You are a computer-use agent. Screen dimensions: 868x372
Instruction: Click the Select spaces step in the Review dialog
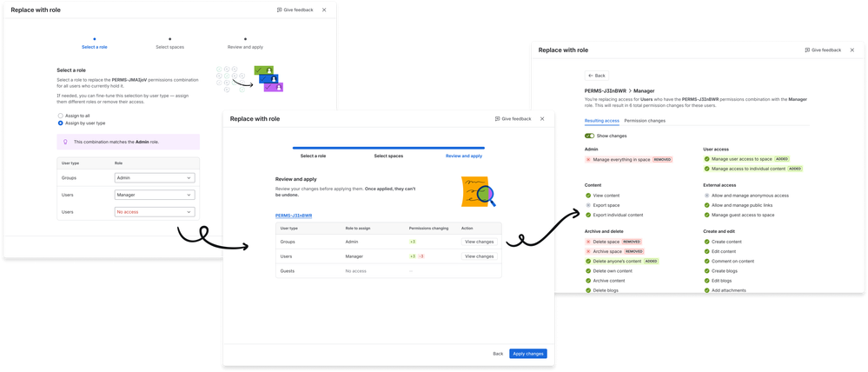click(388, 156)
